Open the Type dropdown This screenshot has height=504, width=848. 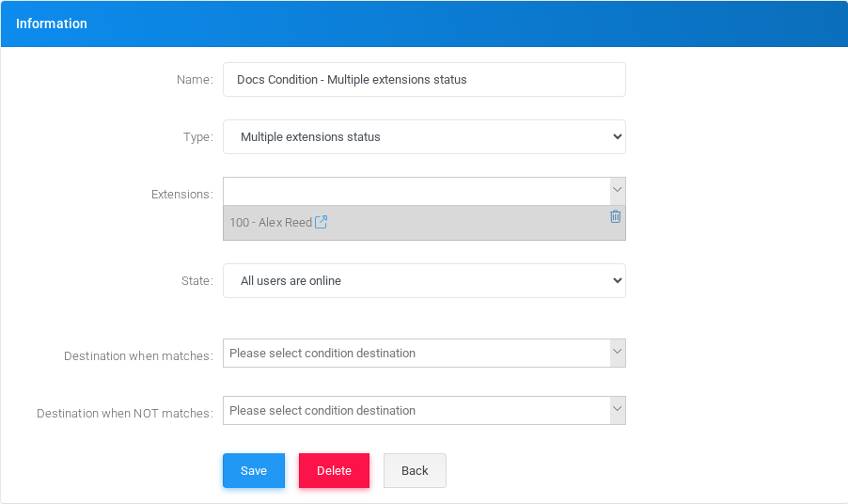point(424,137)
